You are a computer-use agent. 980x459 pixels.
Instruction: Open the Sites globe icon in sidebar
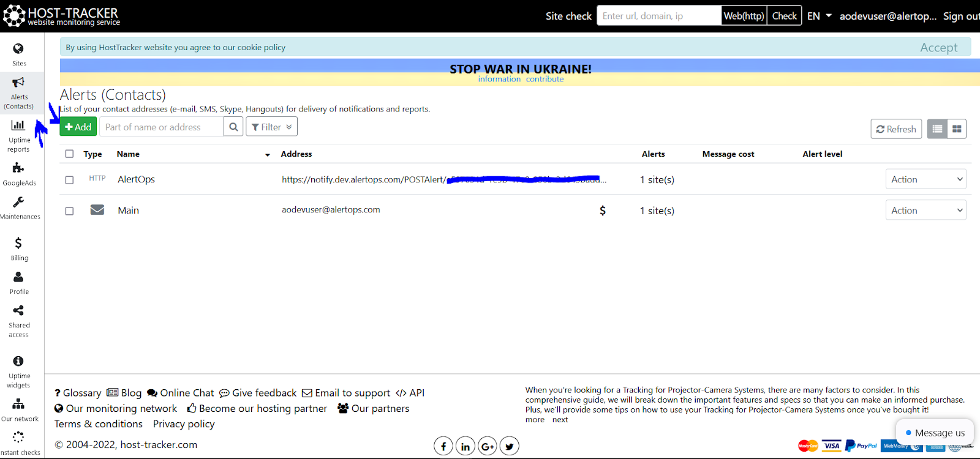point(18,49)
